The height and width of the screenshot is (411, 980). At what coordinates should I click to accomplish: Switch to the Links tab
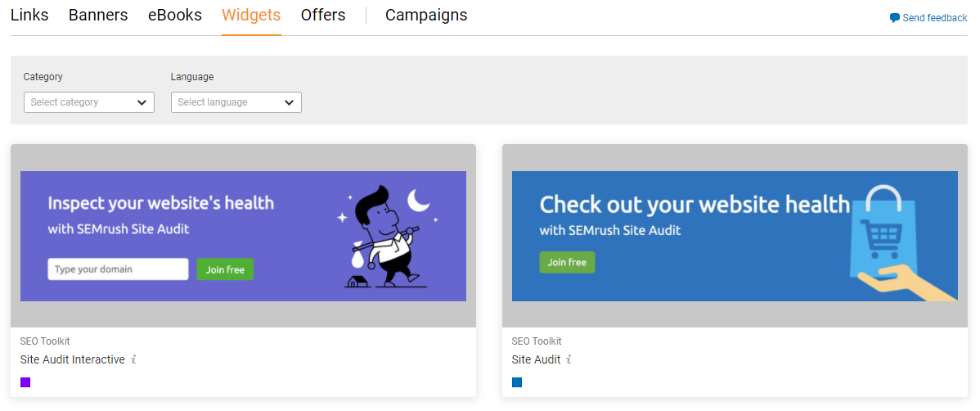(x=29, y=15)
